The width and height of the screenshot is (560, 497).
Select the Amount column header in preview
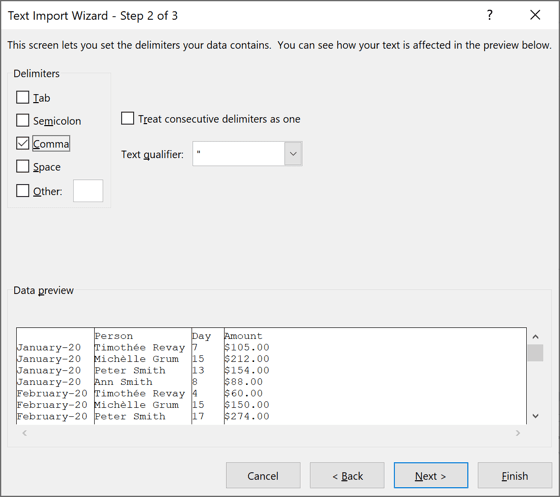(243, 336)
